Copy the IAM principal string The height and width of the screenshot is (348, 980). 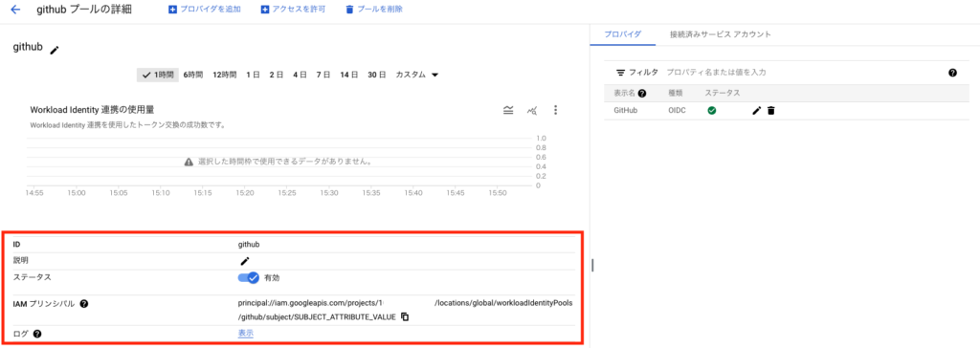[405, 316]
